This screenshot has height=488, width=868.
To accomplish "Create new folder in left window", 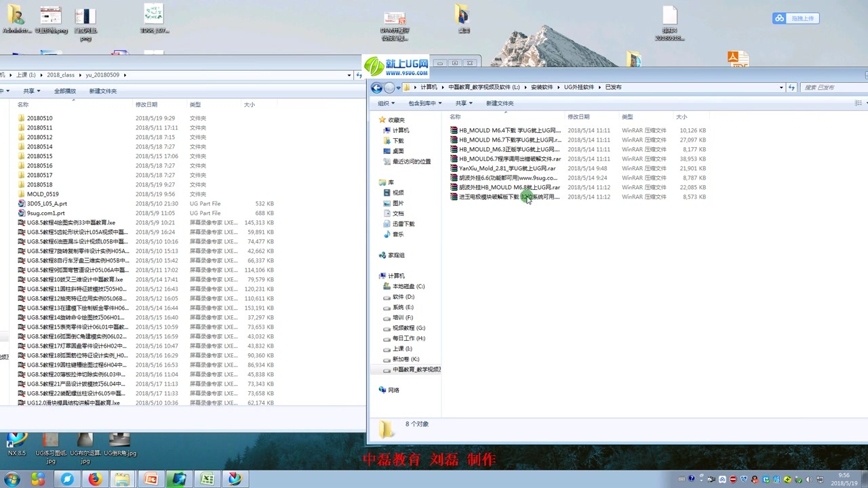I will tap(103, 91).
